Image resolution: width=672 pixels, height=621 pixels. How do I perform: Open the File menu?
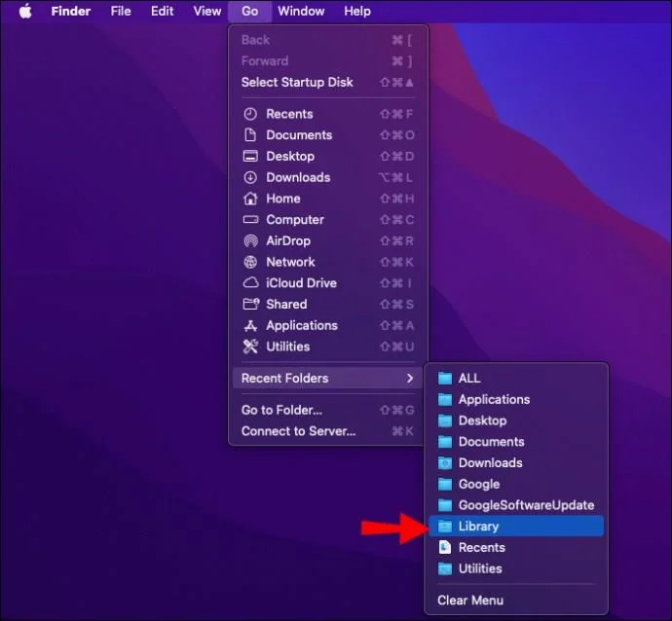121,11
